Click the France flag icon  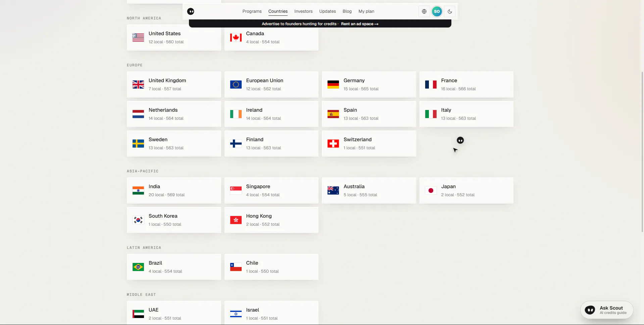pyautogui.click(x=431, y=85)
